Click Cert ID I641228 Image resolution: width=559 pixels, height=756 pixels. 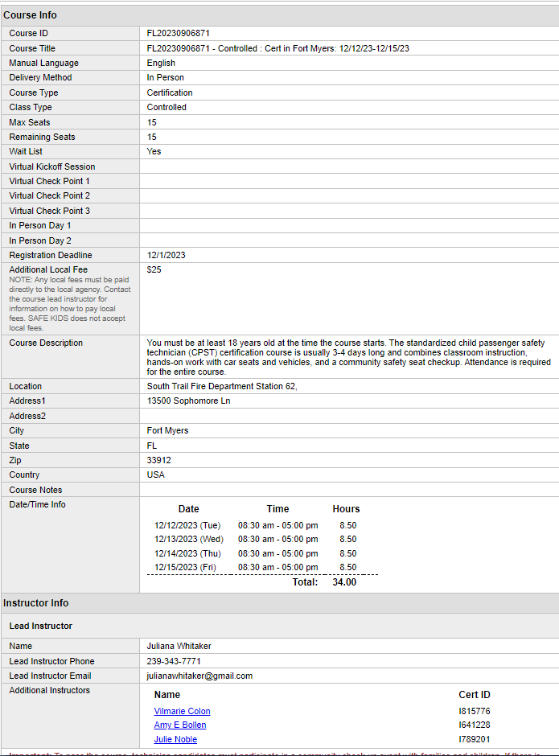pos(474,725)
